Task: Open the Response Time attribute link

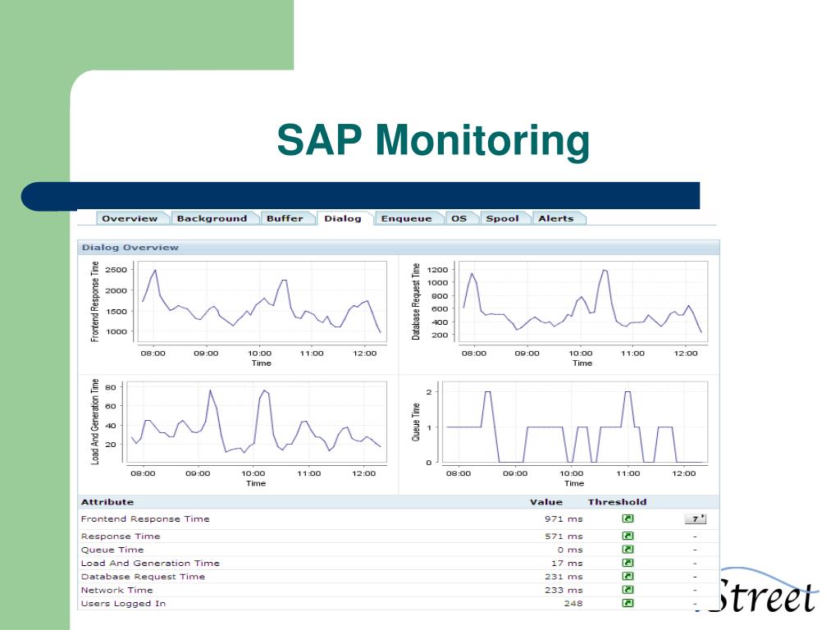Action: coord(121,536)
